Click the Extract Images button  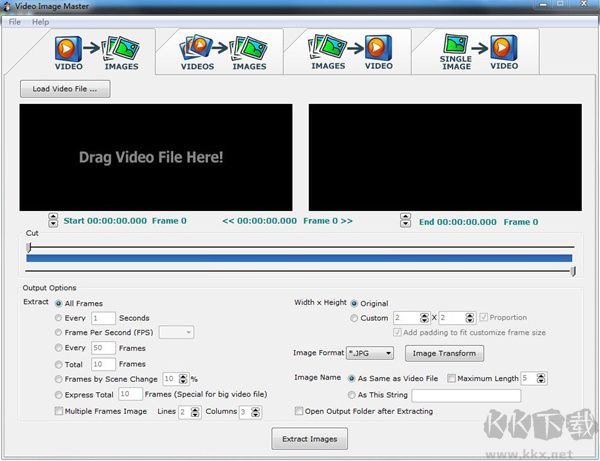click(310, 439)
